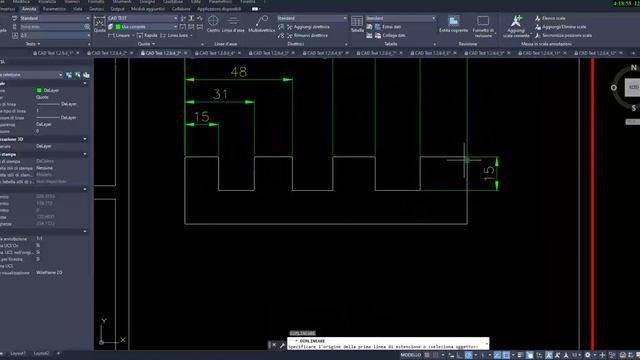Viewport: 640px width, 360px height.
Task: Select the Entità coprente wipeout tool
Action: click(x=453, y=24)
